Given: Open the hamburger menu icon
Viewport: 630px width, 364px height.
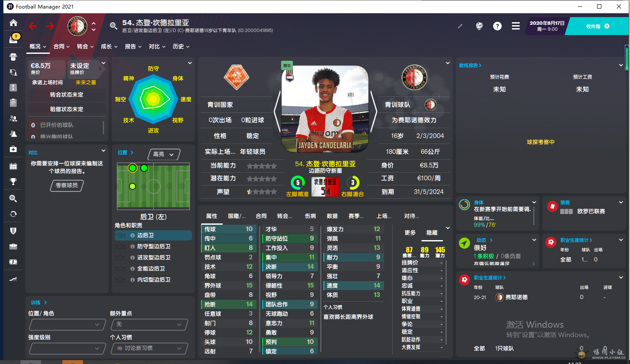Looking at the screenshot, I should 516,26.
